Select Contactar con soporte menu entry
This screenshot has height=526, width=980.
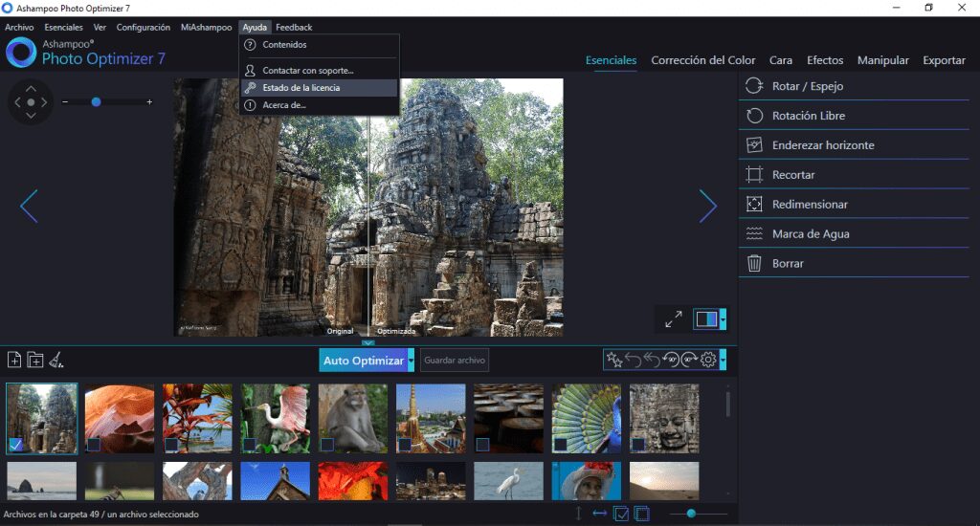tap(320, 70)
